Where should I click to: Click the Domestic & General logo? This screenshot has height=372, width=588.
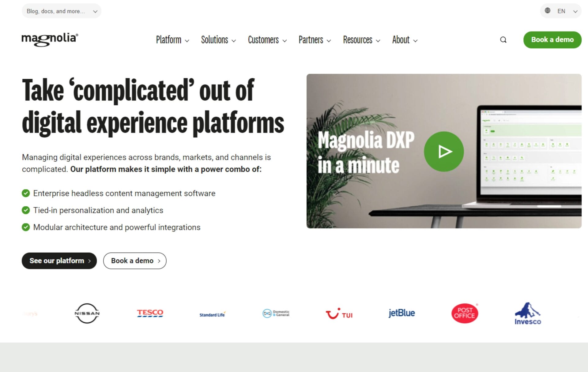point(276,313)
